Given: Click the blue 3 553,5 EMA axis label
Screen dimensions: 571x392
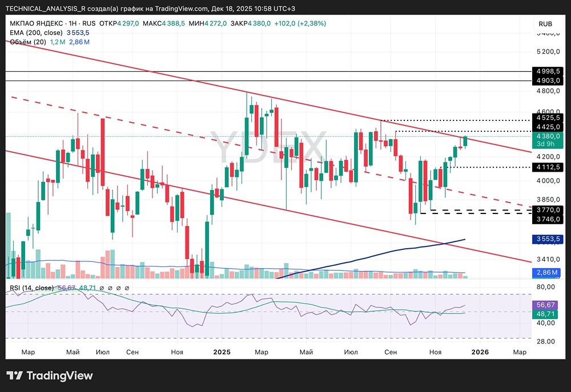Looking at the screenshot, I should tap(548, 239).
